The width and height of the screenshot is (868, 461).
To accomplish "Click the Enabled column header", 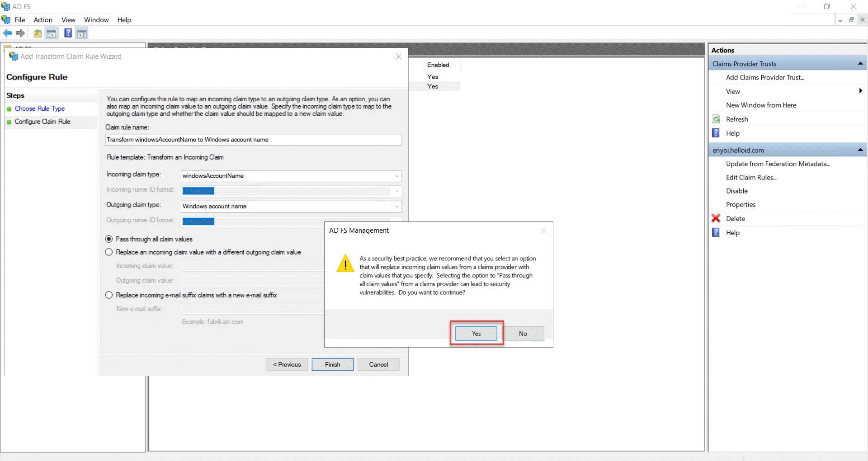I will tap(438, 65).
